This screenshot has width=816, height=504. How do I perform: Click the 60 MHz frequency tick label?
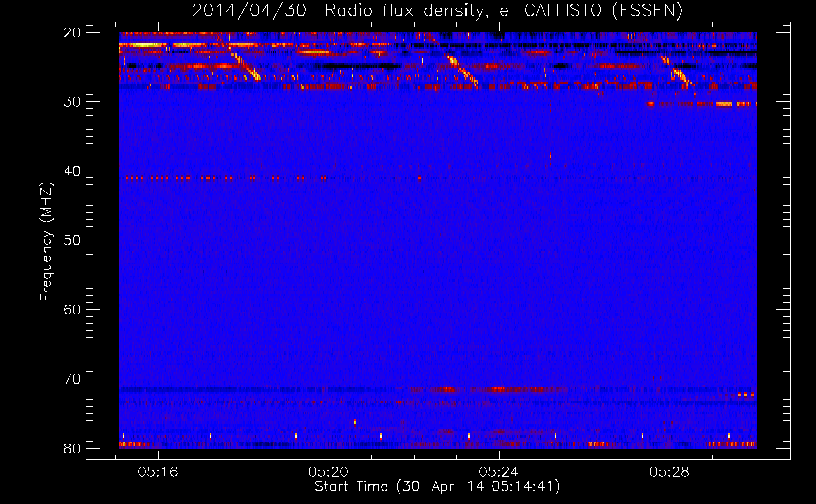click(x=72, y=310)
